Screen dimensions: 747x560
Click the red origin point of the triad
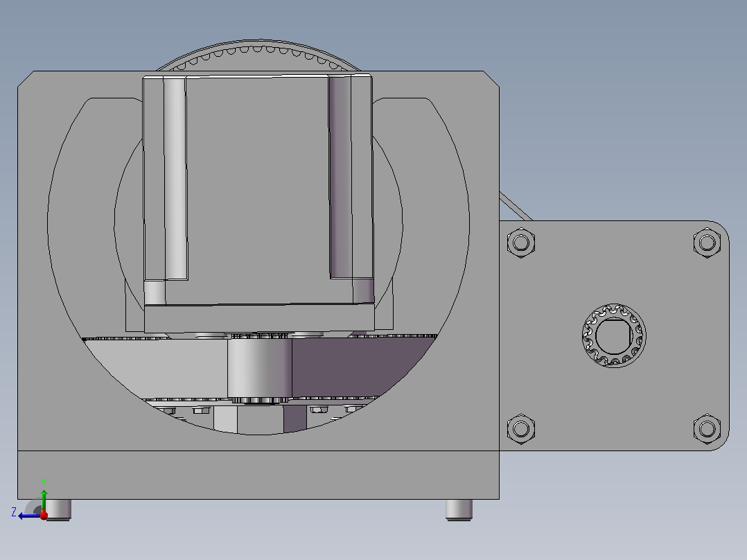(x=44, y=516)
